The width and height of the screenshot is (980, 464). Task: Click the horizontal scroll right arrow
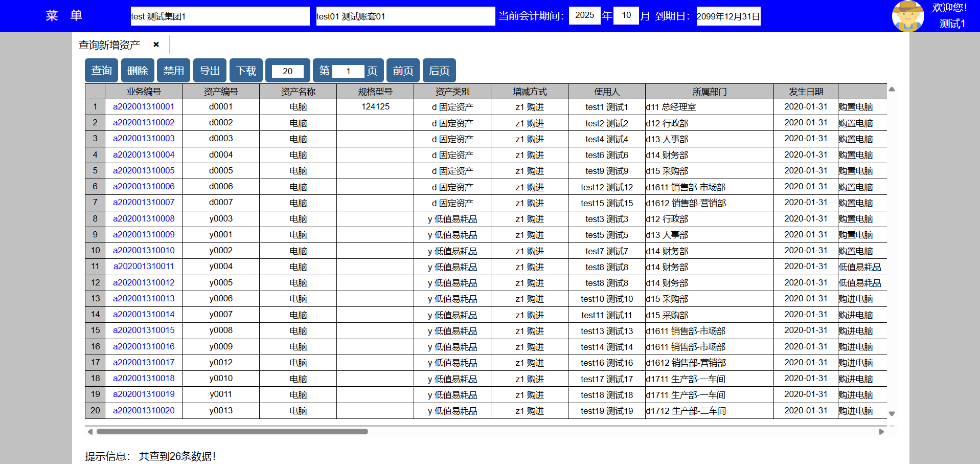[881, 432]
